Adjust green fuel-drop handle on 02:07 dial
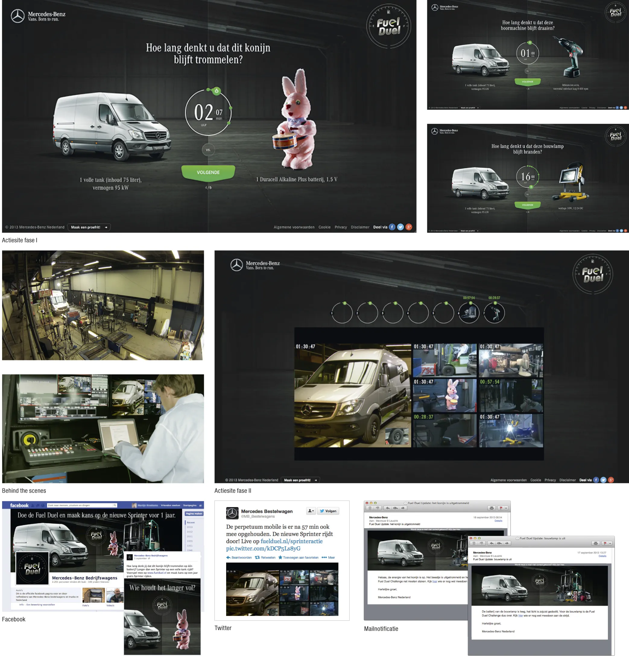Screen dimensions: 629x672 pyautogui.click(x=217, y=90)
